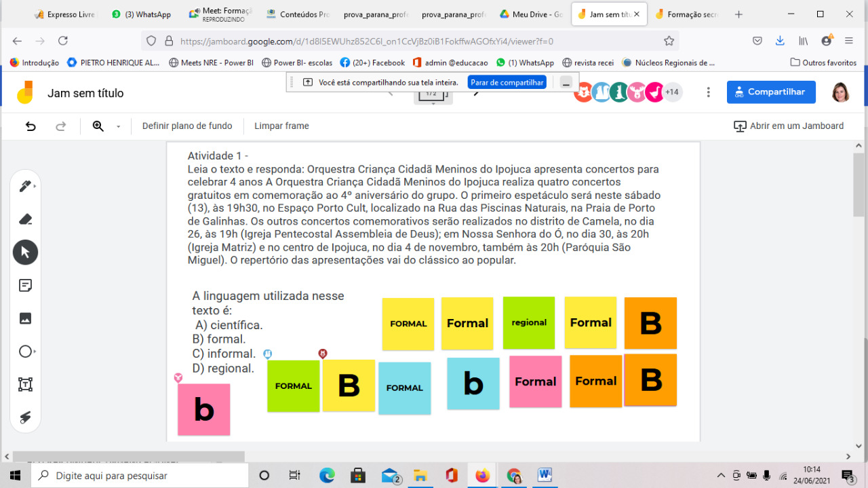
Task: Open the Meets NRE - Power BI bookmark
Action: point(211,62)
